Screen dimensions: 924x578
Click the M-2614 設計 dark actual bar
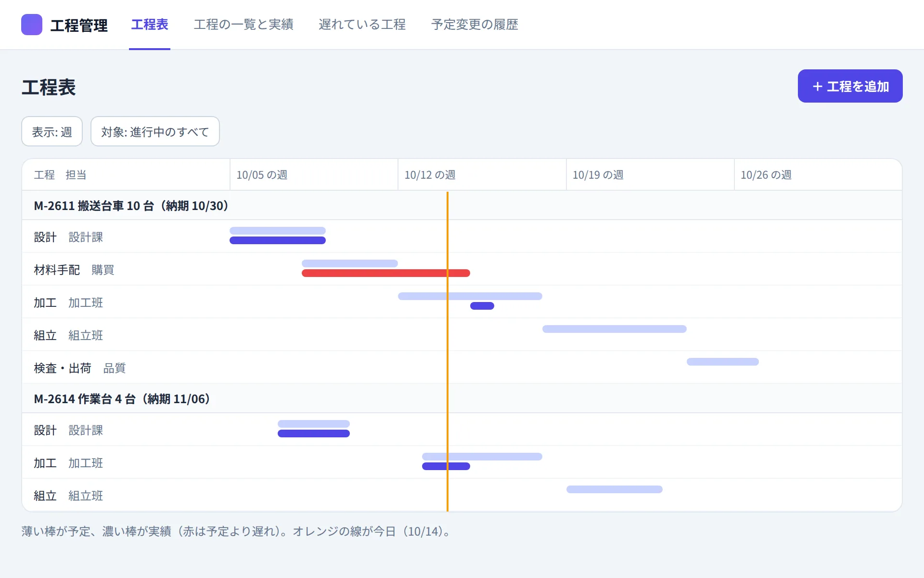point(314,433)
